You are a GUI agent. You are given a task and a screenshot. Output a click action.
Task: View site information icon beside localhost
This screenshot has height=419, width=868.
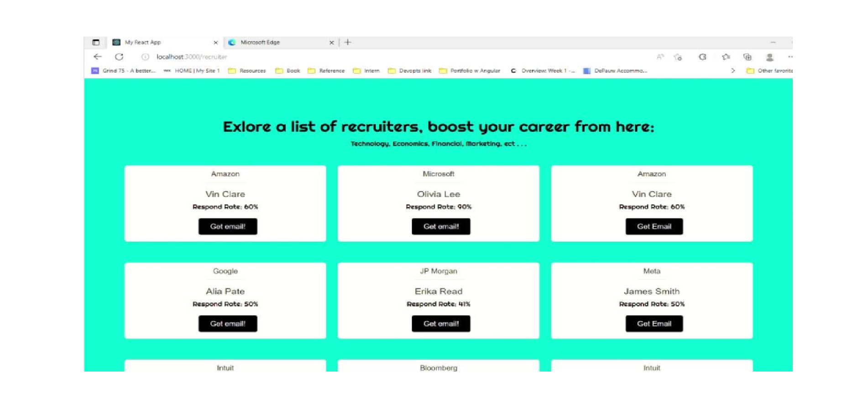145,57
